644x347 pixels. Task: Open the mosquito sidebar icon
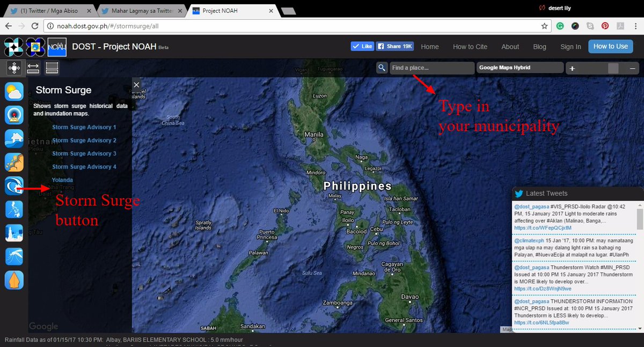[x=14, y=256]
